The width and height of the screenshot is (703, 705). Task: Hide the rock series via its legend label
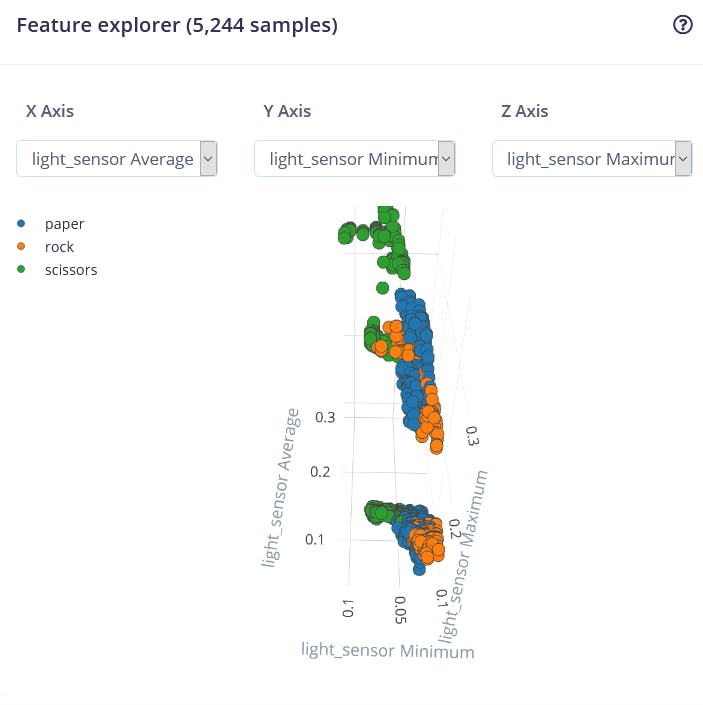59,247
